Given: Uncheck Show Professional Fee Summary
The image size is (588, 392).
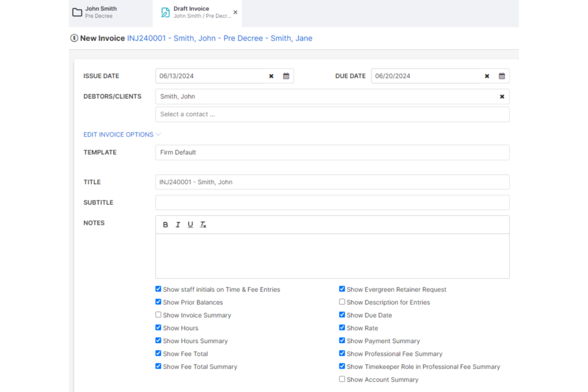Looking at the screenshot, I should (x=342, y=354).
